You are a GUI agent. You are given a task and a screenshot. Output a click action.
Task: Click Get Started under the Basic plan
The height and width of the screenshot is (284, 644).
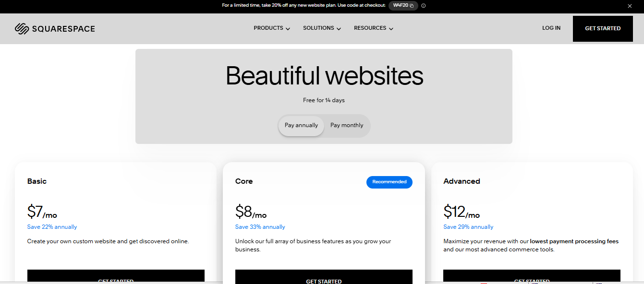(116, 278)
